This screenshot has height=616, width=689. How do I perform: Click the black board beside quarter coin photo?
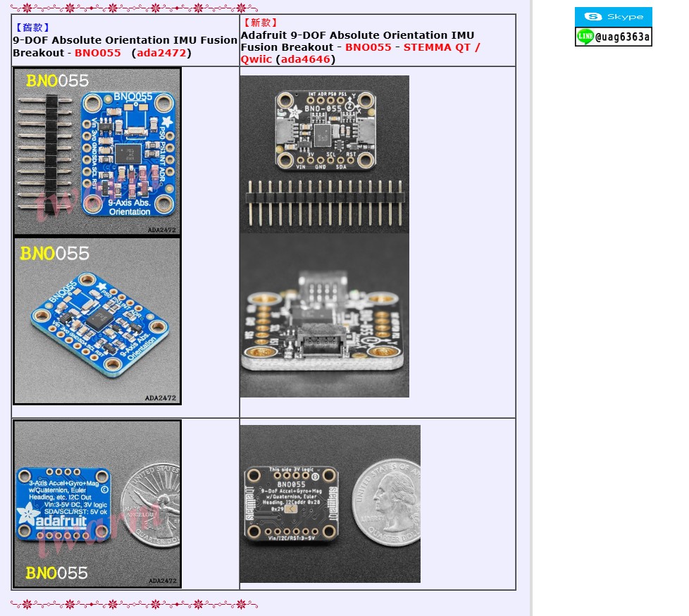click(330, 503)
